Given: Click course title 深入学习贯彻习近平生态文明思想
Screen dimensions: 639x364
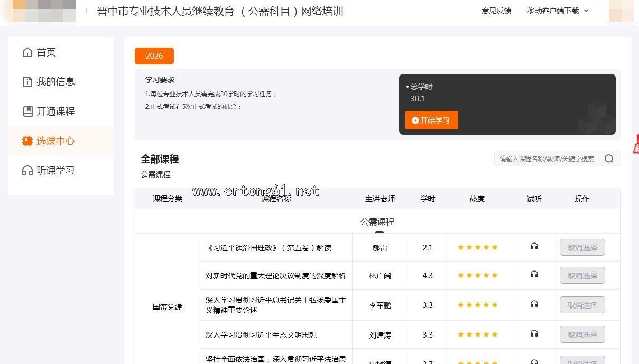Looking at the screenshot, I should tap(261, 335).
